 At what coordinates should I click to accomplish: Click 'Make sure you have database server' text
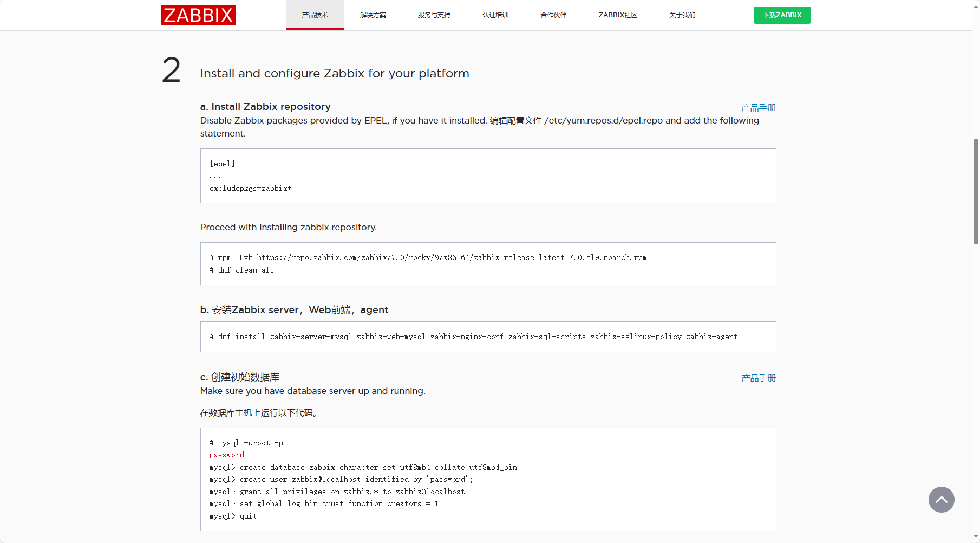pyautogui.click(x=313, y=391)
